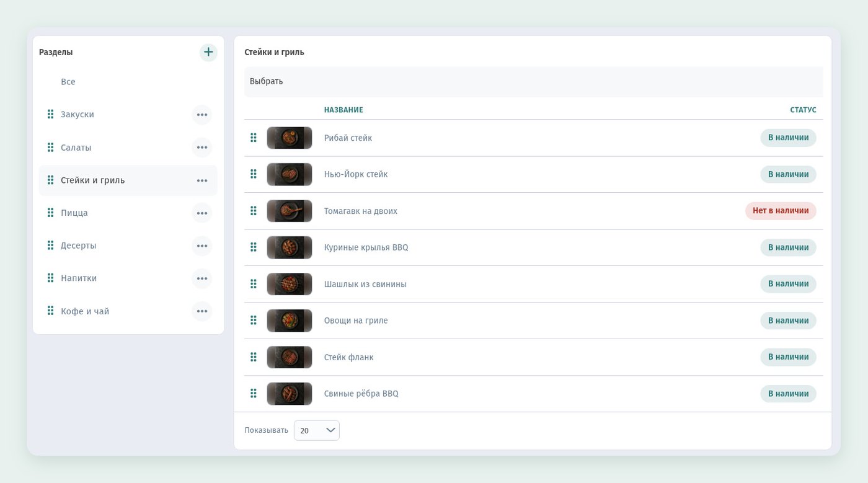
Task: Select the Все sections item
Action: coord(68,82)
